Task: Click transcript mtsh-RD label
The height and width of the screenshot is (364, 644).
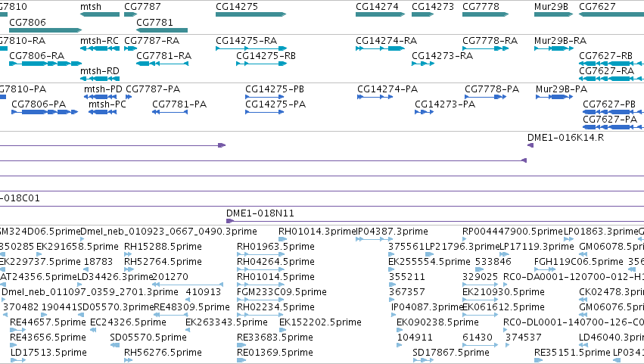Action: coord(100,70)
